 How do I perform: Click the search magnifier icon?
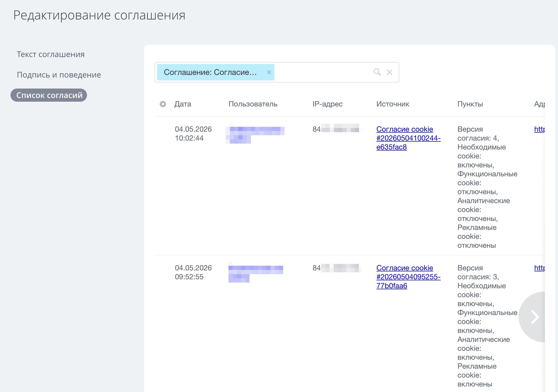[377, 72]
